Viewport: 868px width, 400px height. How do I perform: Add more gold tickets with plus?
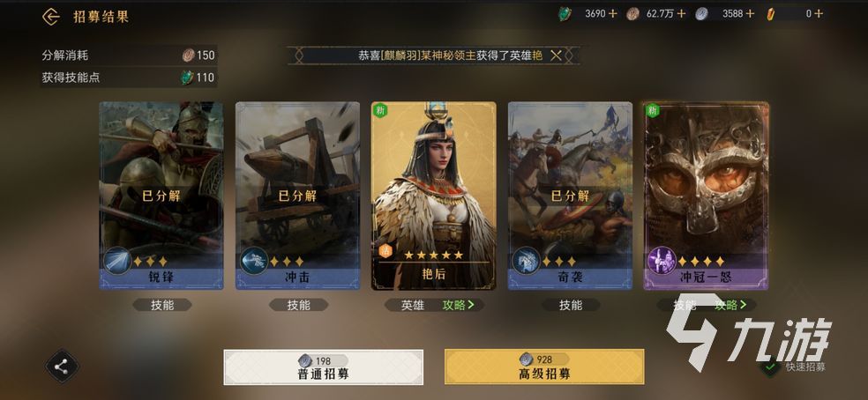[819, 14]
